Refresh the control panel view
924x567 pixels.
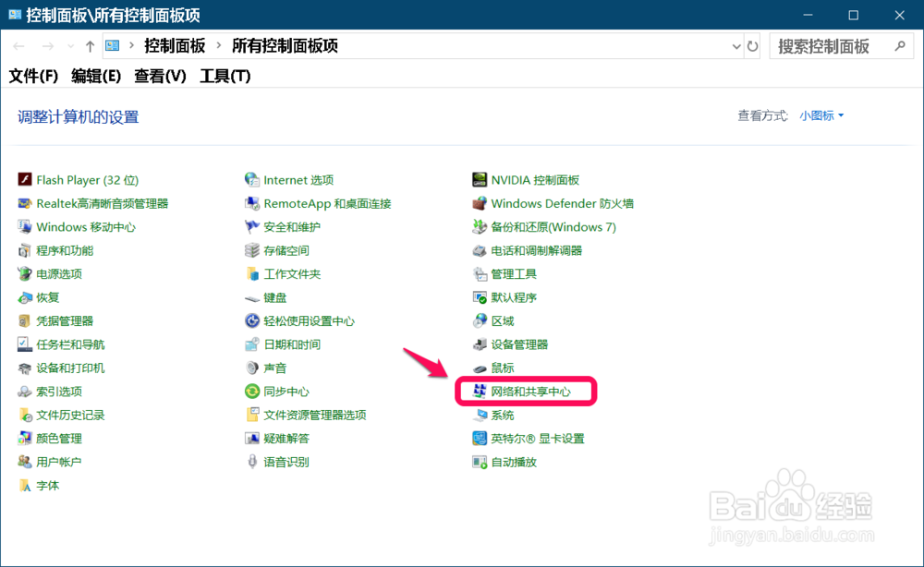coord(752,46)
